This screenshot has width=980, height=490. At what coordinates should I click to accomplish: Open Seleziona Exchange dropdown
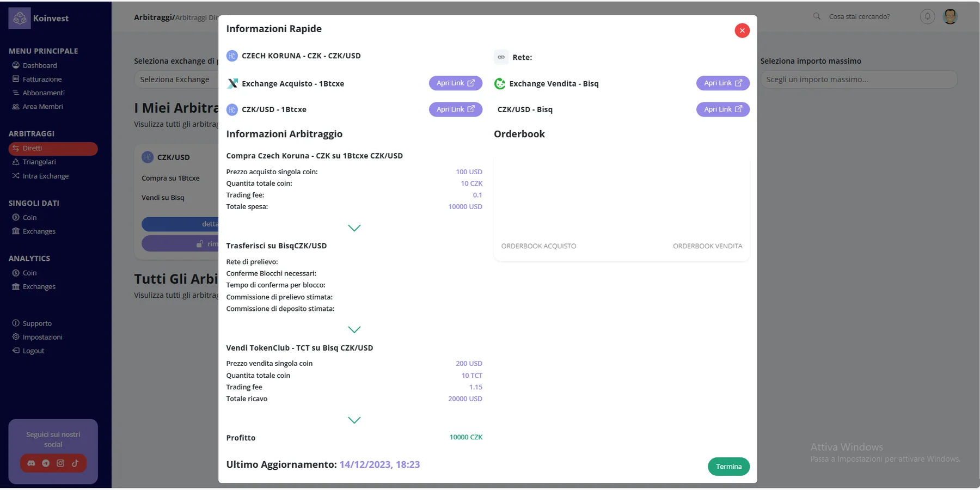pyautogui.click(x=176, y=79)
